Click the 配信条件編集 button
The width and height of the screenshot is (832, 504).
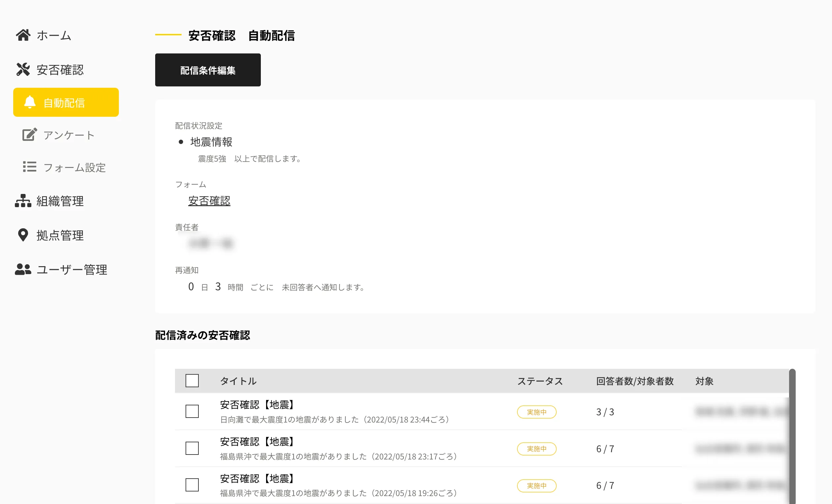pos(208,70)
